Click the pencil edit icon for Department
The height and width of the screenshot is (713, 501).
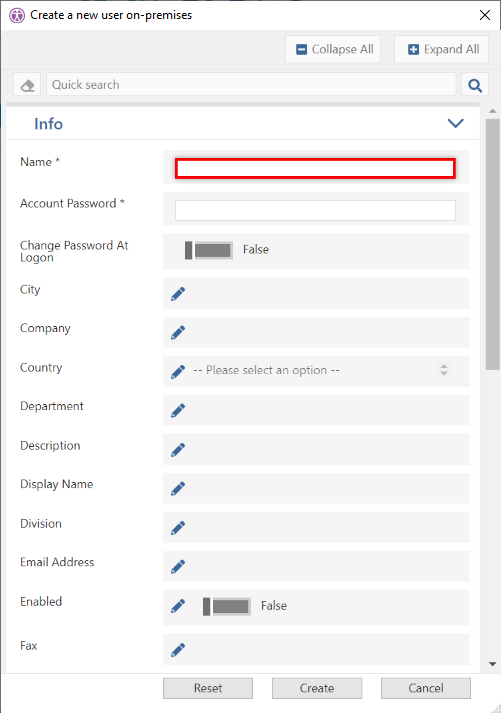point(178,411)
